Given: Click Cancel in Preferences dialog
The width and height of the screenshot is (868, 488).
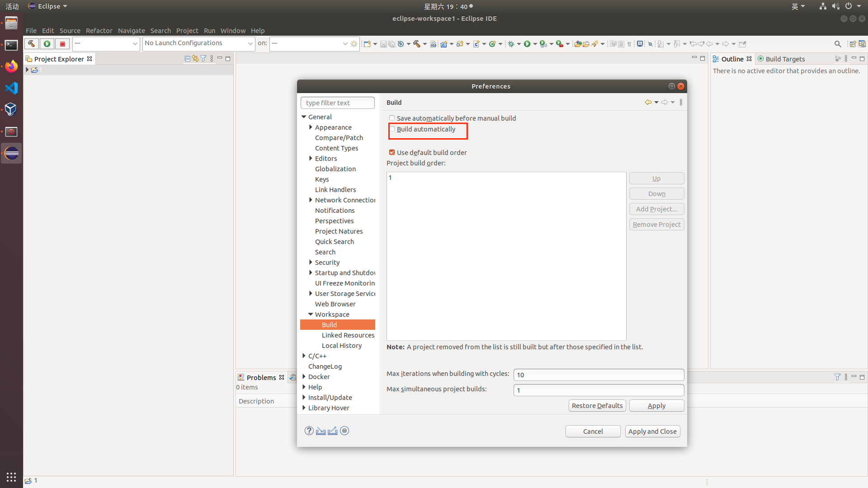Looking at the screenshot, I should point(593,432).
